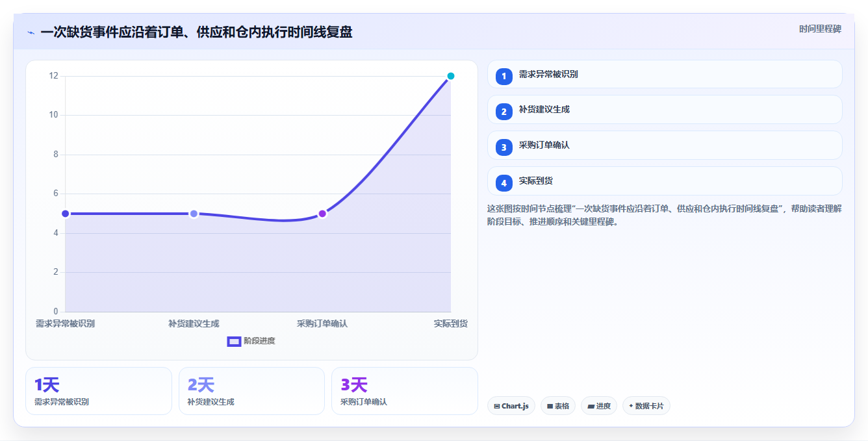Toggle the 阶段进度 legend swatch
Image resolution: width=868 pixels, height=441 pixels.
coord(234,341)
